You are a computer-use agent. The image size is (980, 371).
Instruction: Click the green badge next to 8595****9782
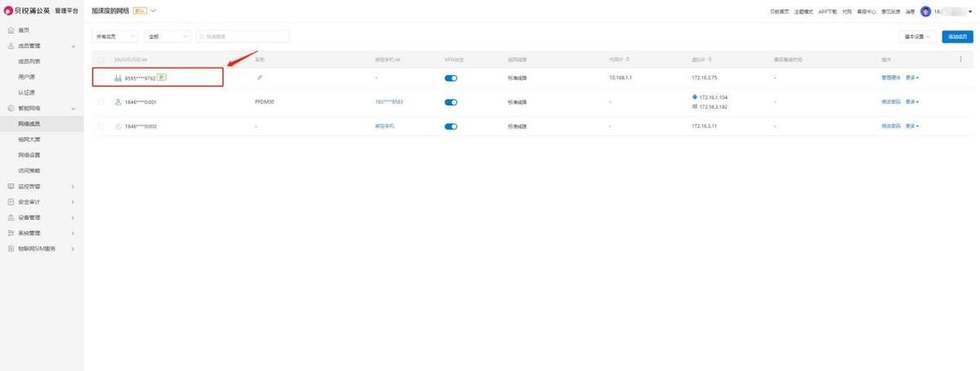[162, 78]
